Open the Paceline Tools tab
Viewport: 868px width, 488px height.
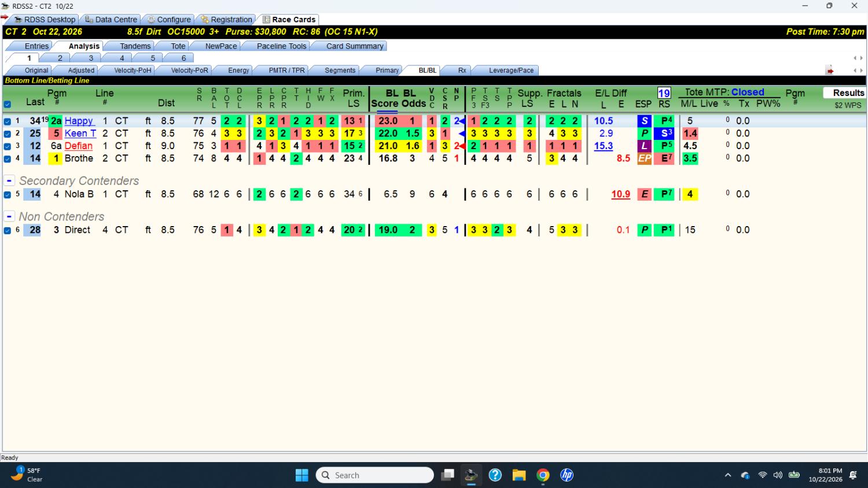click(x=281, y=46)
